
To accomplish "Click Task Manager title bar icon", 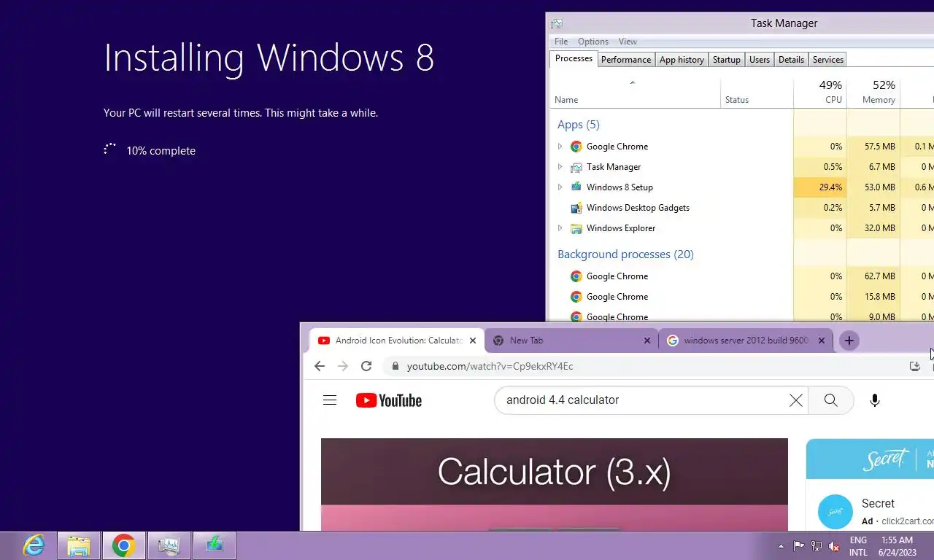I will pyautogui.click(x=557, y=23).
